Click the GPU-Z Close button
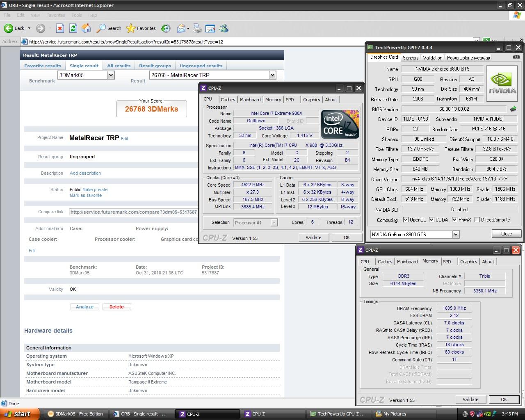 point(507,234)
